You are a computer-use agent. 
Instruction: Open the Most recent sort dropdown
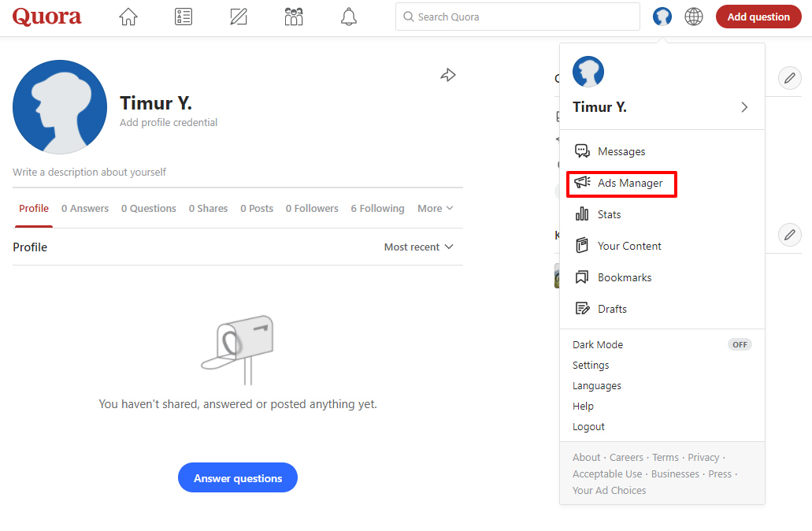419,247
